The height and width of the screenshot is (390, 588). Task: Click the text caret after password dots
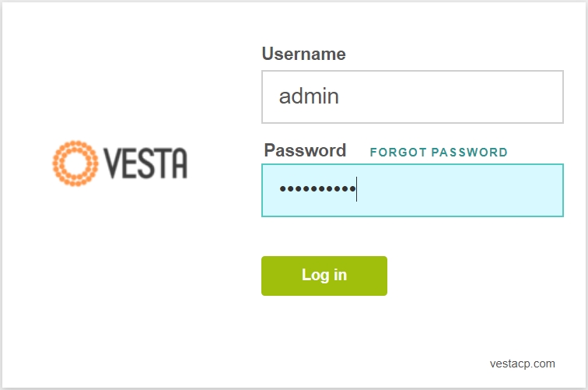(357, 189)
